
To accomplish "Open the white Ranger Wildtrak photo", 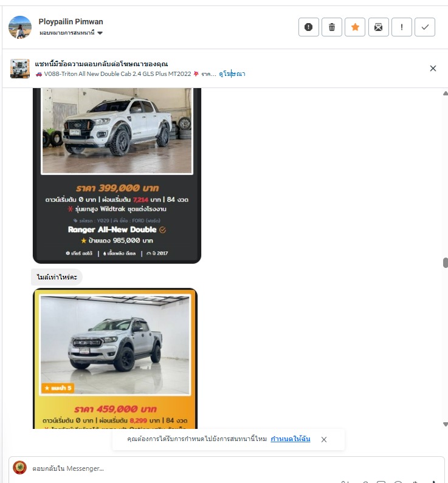I will coord(117,131).
